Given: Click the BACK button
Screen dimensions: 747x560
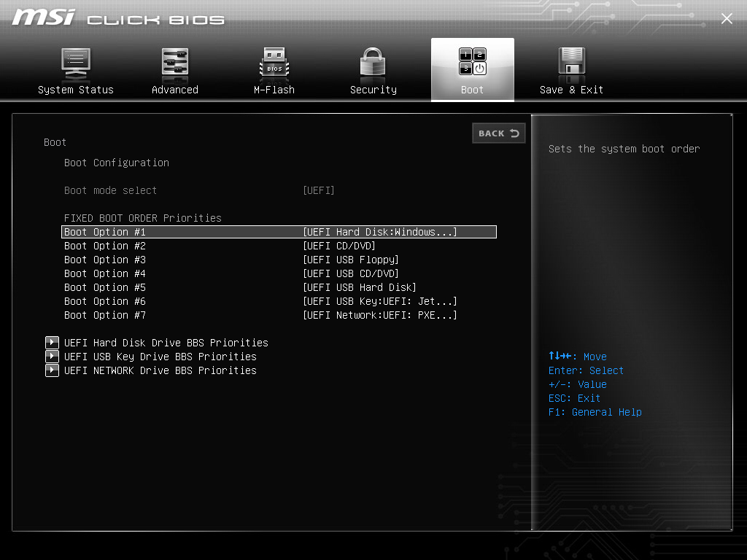Looking at the screenshot, I should pos(499,133).
